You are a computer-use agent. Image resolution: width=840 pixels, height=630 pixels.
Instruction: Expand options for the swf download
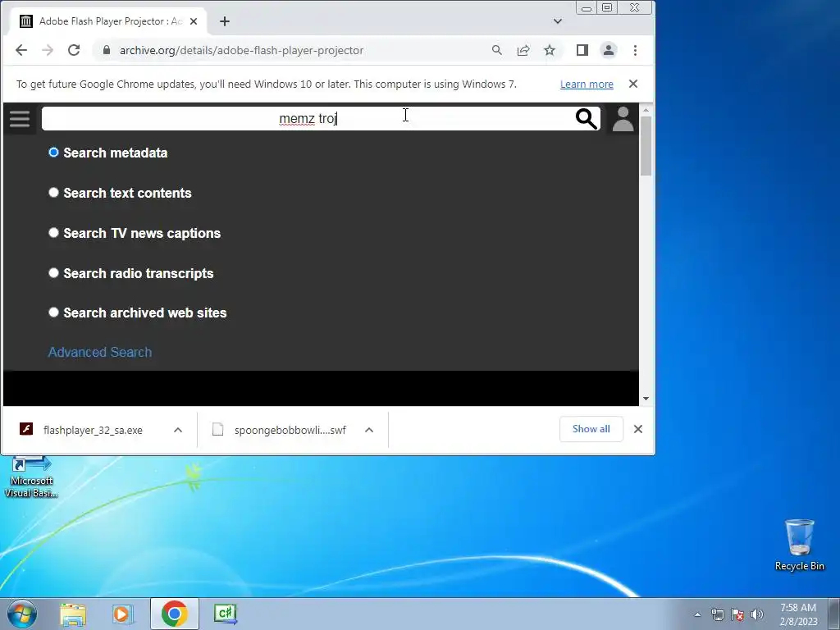tap(369, 430)
